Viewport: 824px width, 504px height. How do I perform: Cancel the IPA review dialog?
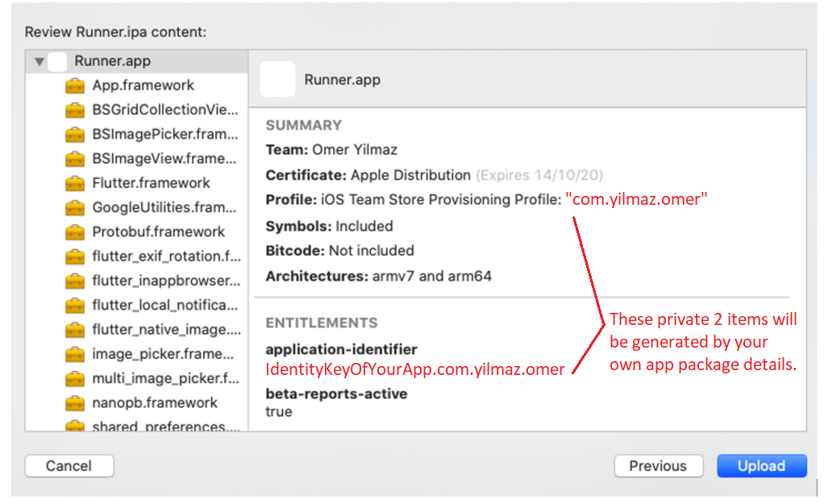[69, 466]
